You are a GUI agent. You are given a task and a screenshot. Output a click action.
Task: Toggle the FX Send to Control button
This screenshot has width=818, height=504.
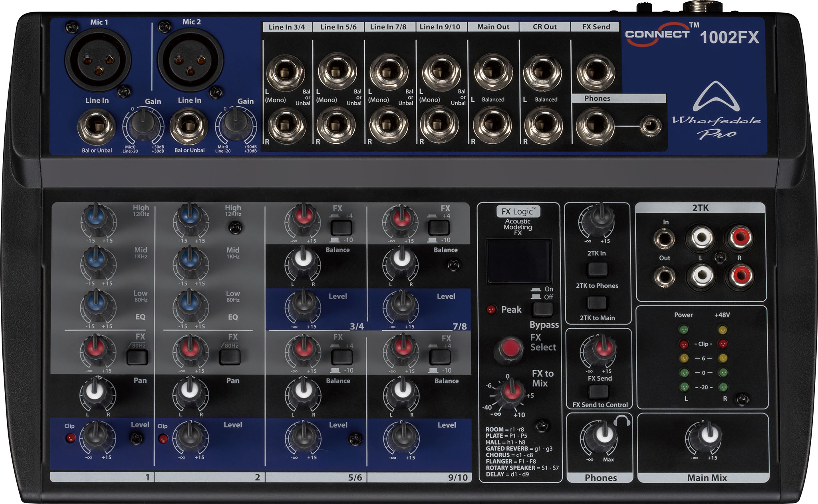(x=598, y=392)
